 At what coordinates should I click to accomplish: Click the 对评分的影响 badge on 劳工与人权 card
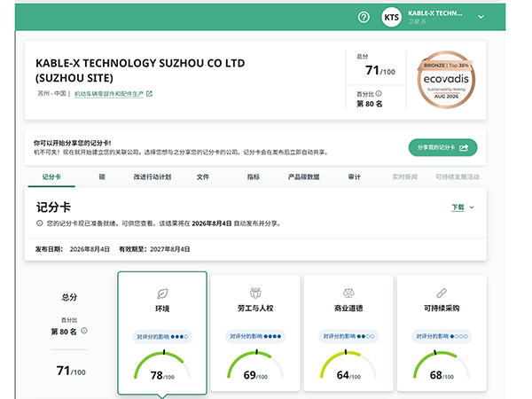pyautogui.click(x=255, y=337)
